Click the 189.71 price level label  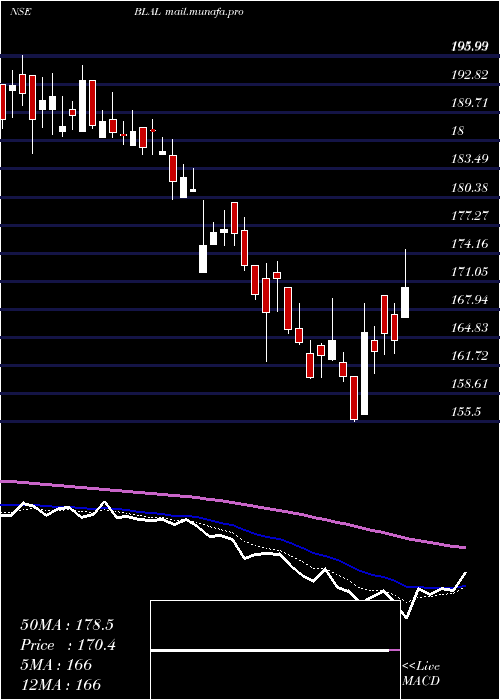(x=470, y=103)
